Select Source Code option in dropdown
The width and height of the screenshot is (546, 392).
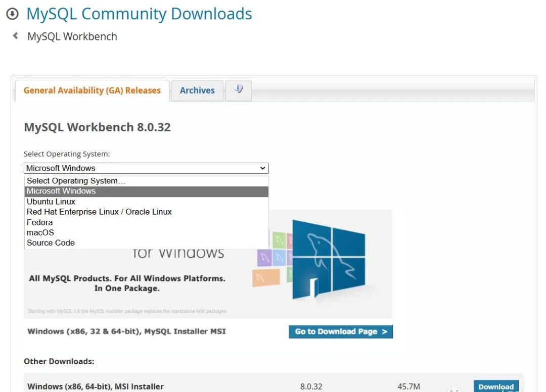click(x=146, y=243)
